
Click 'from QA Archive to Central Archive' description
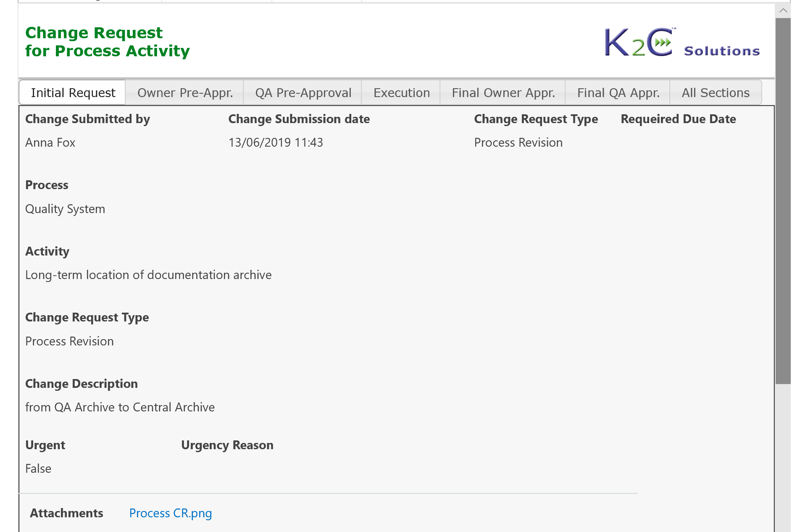(120, 407)
